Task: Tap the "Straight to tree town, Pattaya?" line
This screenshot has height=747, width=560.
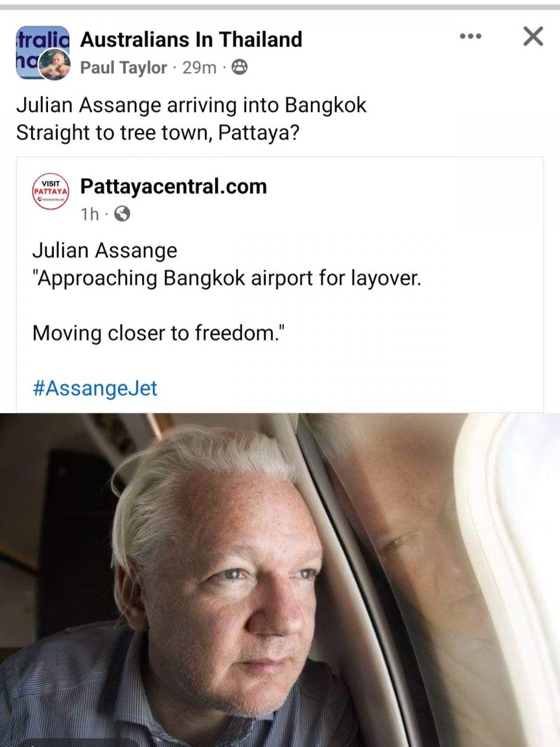Action: pos(157,133)
